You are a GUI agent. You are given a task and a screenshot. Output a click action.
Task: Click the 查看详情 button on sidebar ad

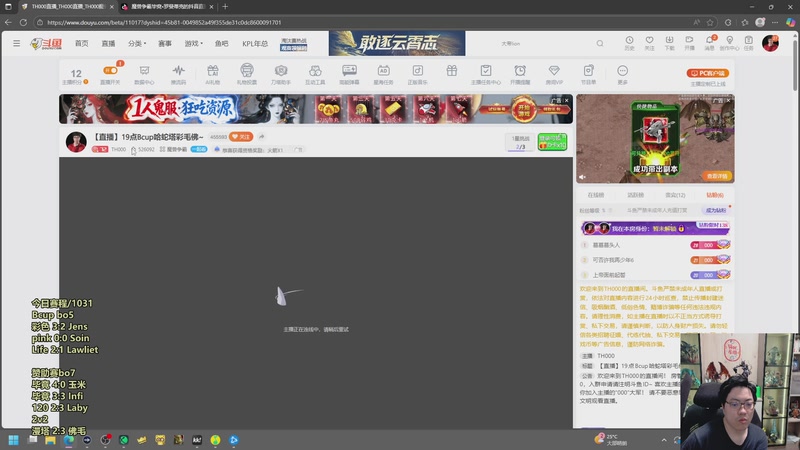click(x=717, y=176)
